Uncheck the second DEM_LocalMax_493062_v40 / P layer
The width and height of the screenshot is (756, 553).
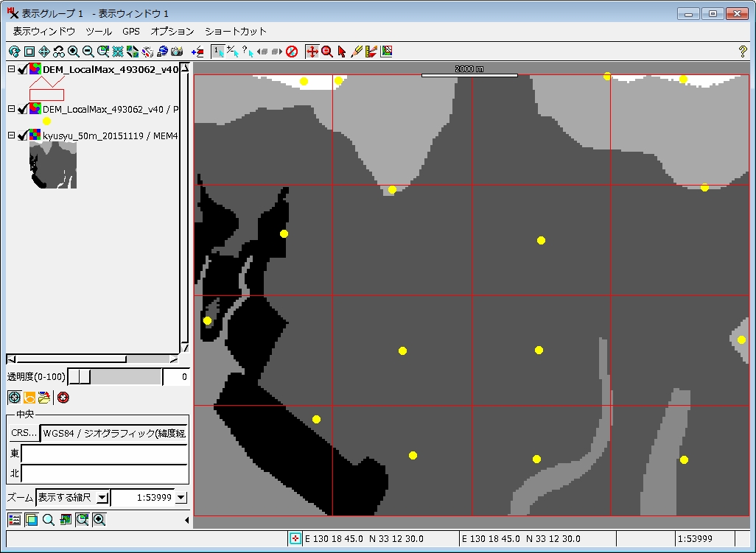tap(22, 109)
